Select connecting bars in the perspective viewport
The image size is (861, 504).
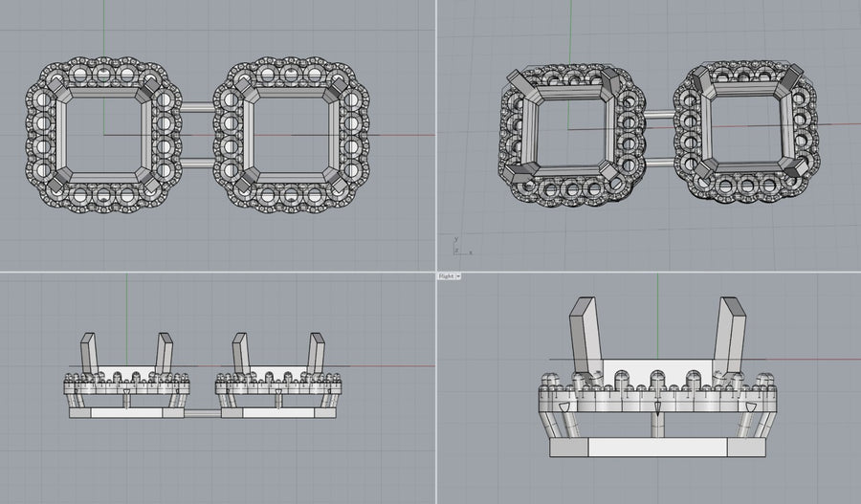pyautogui.click(x=660, y=114)
